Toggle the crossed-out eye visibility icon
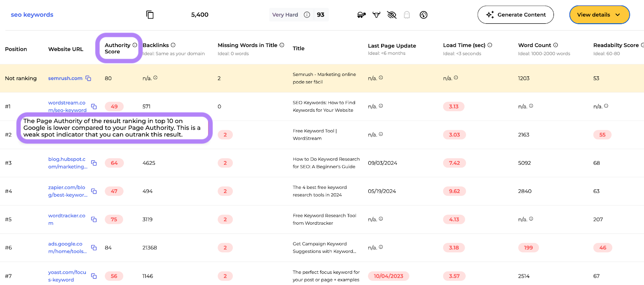The height and width of the screenshot is (285, 644). tap(392, 15)
